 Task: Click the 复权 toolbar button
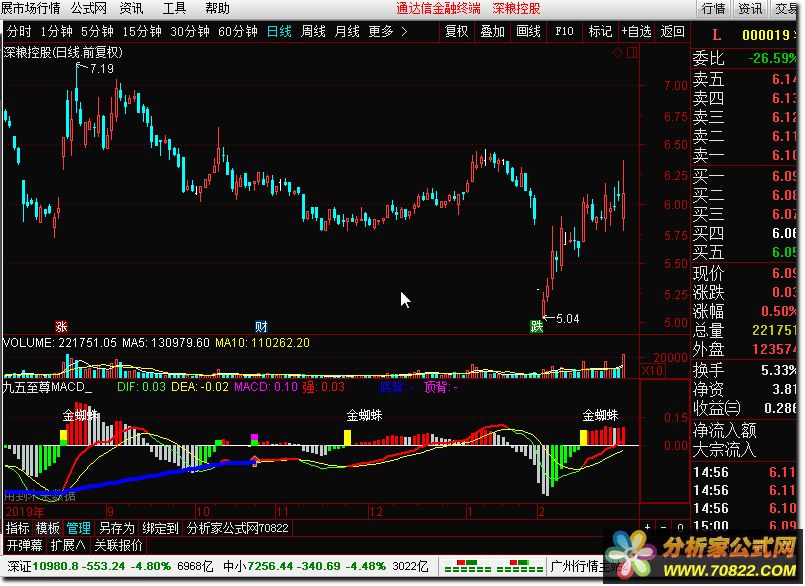pos(456,31)
